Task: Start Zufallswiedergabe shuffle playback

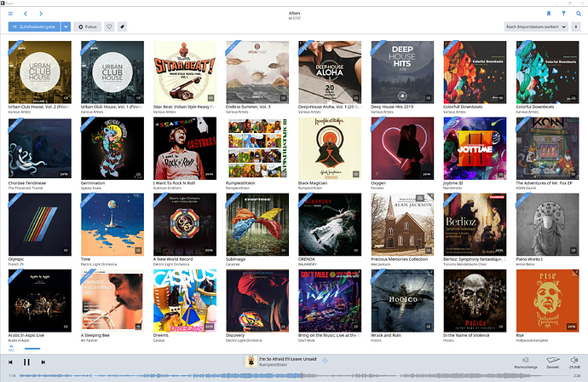Action: [x=34, y=26]
